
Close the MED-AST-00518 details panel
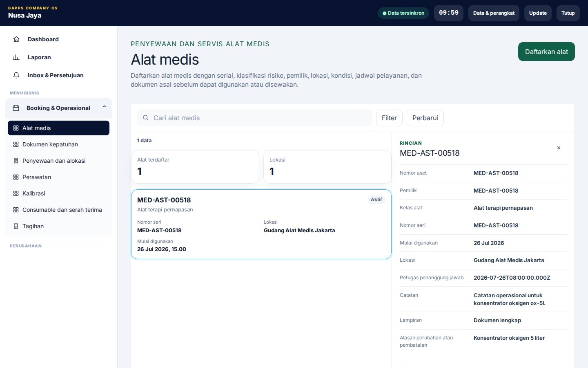tap(559, 148)
